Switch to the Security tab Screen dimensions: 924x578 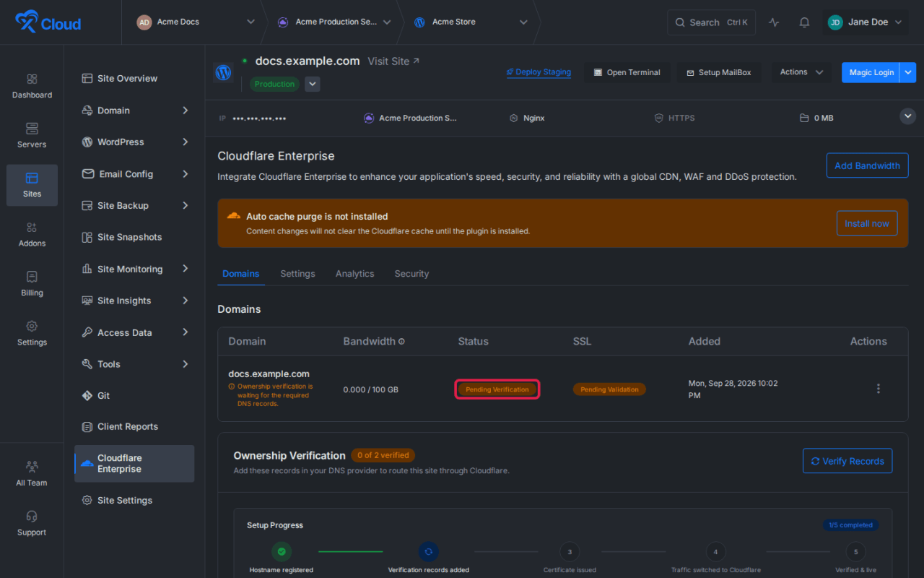(x=411, y=274)
